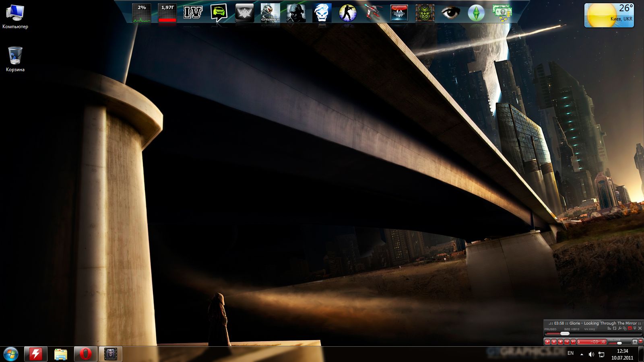
Task: Skip to the next track
Action: pos(573,342)
